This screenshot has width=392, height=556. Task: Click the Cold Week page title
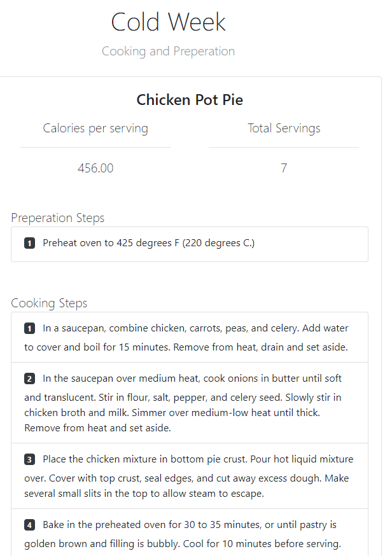(168, 22)
